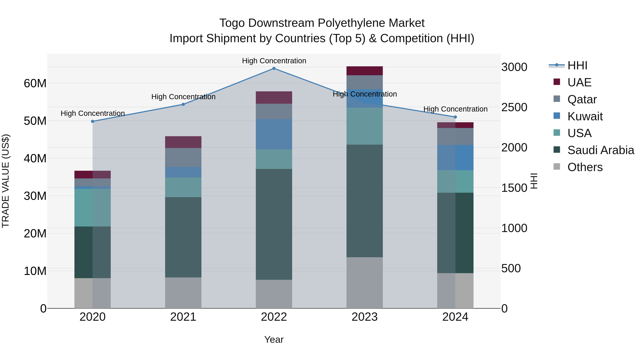Click the 30M left axis tick label
Viewport: 644px width, 362px height.
35,196
